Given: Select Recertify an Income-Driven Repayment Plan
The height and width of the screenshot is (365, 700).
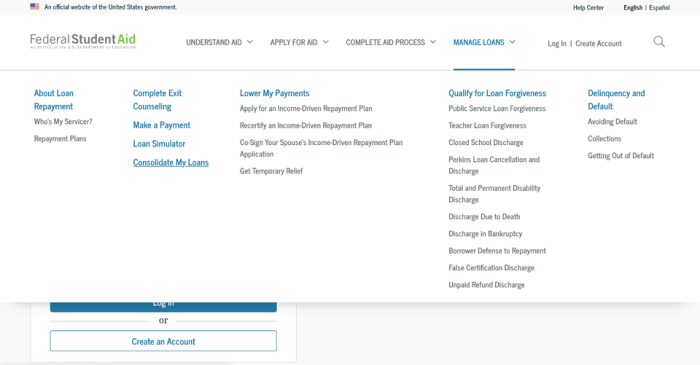Looking at the screenshot, I should pos(306,125).
